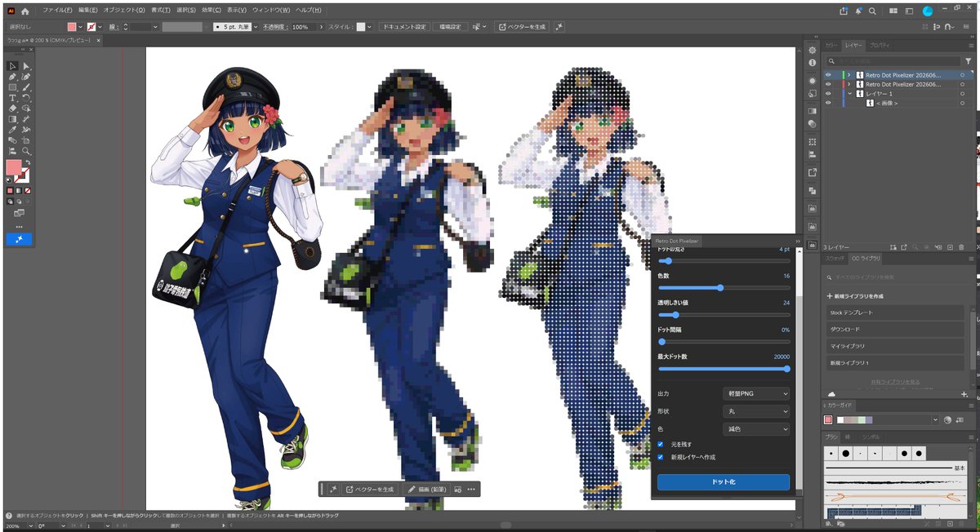The image size is (980, 532).
Task: Switch to the プロパティ tab
Action: 880,46
